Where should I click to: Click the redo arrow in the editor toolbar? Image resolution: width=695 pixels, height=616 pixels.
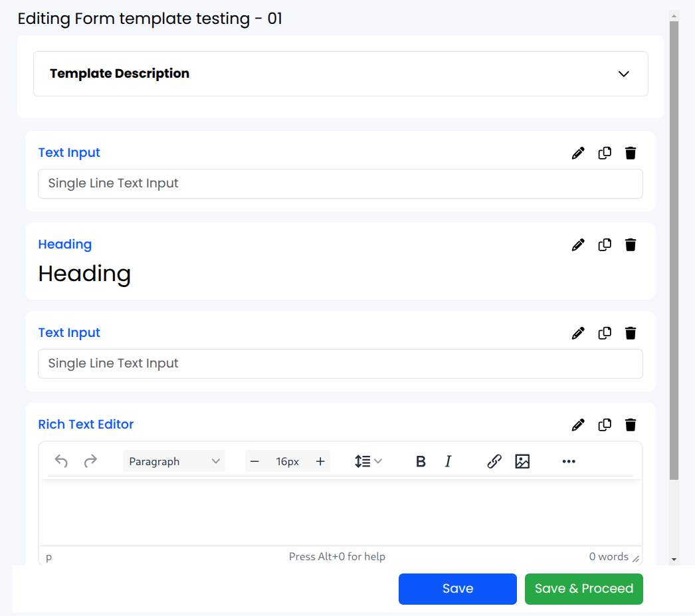pos(90,461)
